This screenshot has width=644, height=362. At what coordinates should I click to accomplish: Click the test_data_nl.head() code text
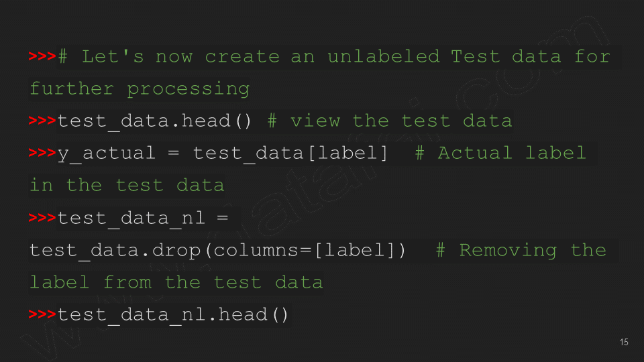click(173, 314)
